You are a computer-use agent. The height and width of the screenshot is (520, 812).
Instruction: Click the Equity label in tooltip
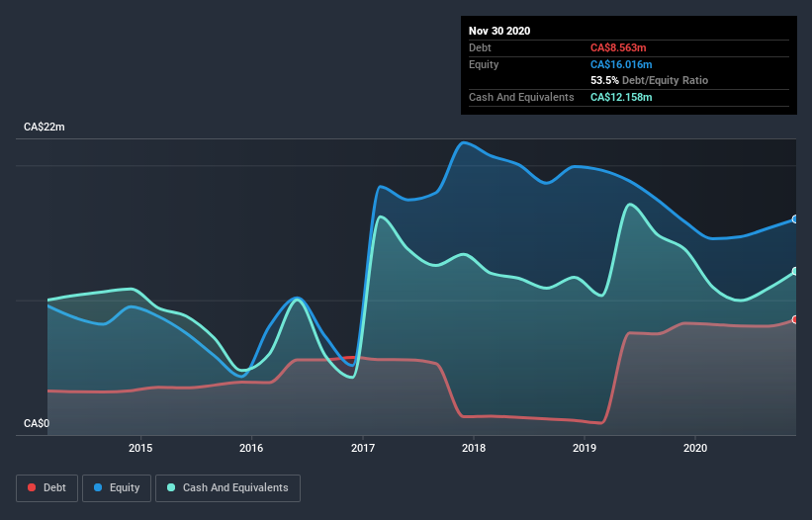point(484,64)
